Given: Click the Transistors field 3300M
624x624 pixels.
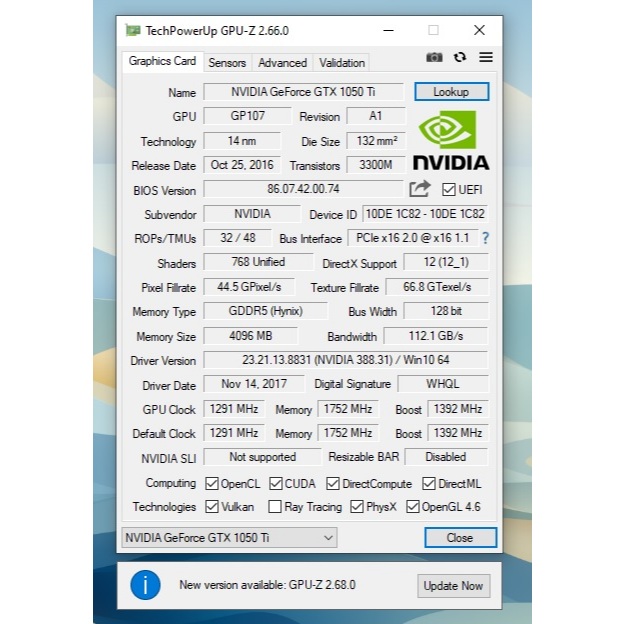Looking at the screenshot, I should click(x=376, y=165).
